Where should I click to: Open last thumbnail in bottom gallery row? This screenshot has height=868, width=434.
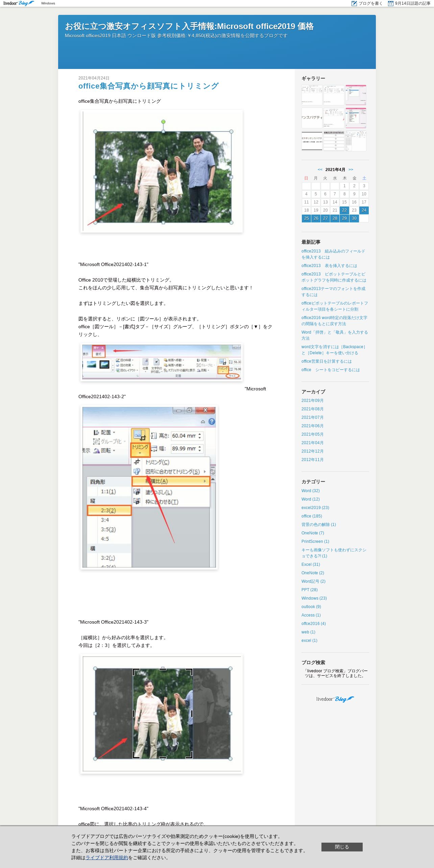click(356, 141)
